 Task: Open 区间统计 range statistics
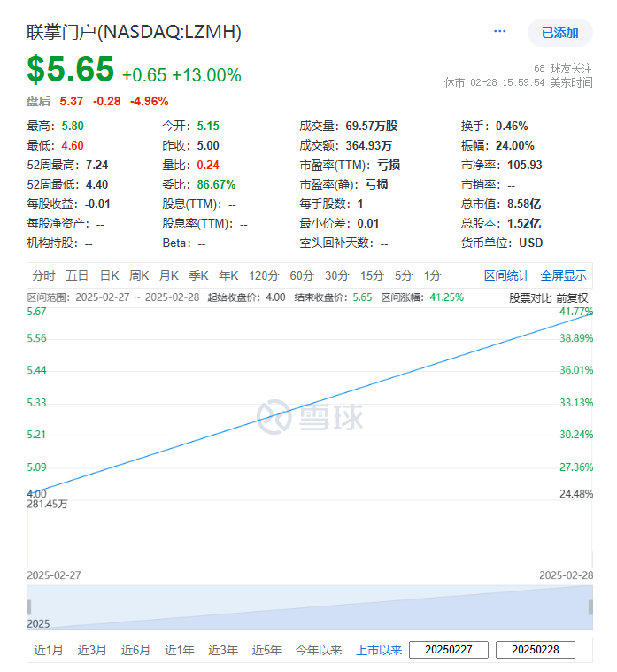pyautogui.click(x=507, y=275)
